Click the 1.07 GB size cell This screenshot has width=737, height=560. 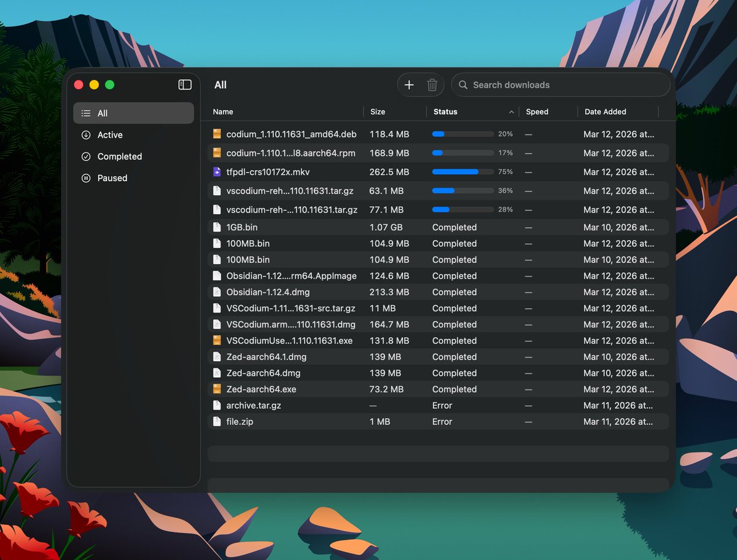[386, 227]
